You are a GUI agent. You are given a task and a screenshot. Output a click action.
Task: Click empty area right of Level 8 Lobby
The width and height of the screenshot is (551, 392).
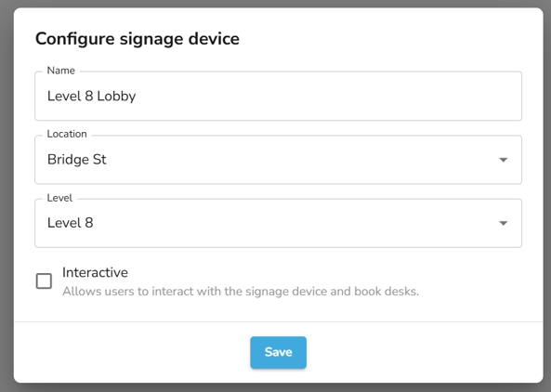(x=327, y=96)
